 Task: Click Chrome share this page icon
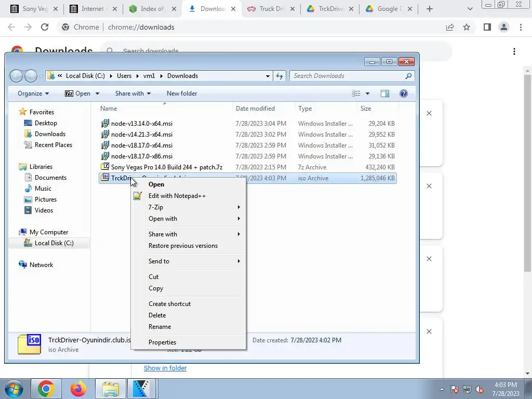pos(450,27)
